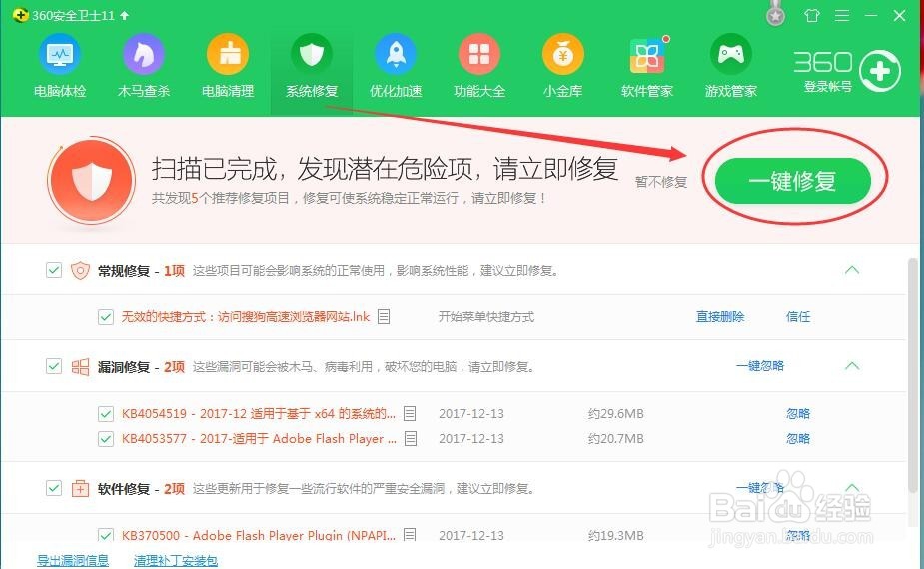View details icon for KB4054519 row
The width and height of the screenshot is (924, 569).
click(410, 413)
